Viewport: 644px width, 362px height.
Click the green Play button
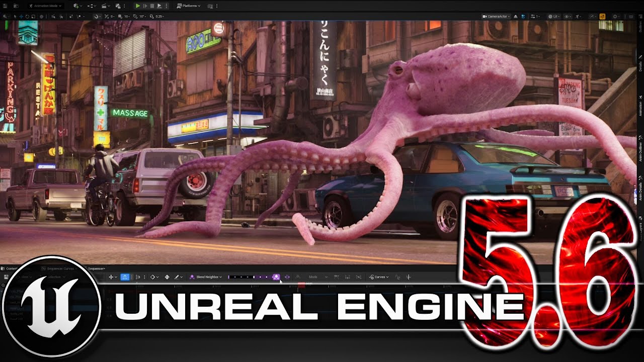(138, 6)
